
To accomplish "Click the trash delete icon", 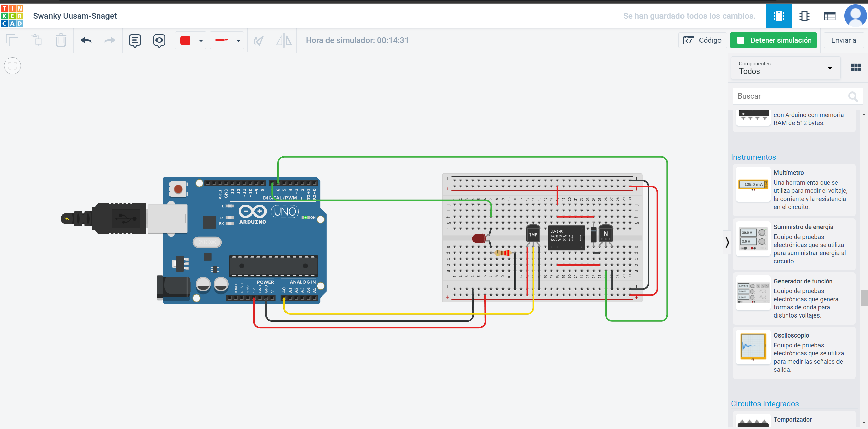I will click(x=61, y=41).
